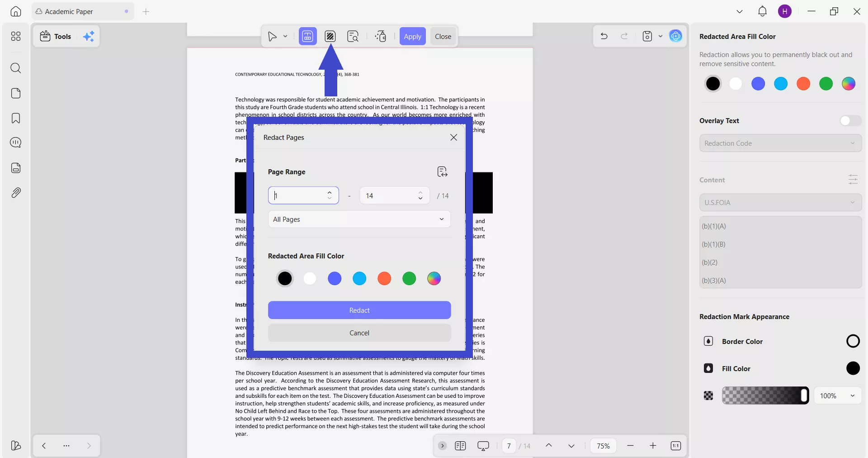Screen dimensions: 868x458
Task: Toggle the reading layout icon in bottom bar
Action: click(460, 446)
